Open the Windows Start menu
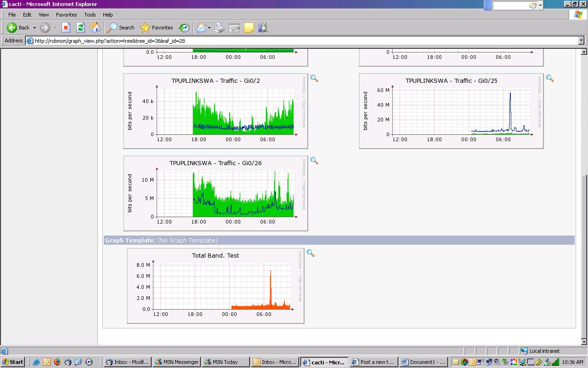 (x=13, y=362)
